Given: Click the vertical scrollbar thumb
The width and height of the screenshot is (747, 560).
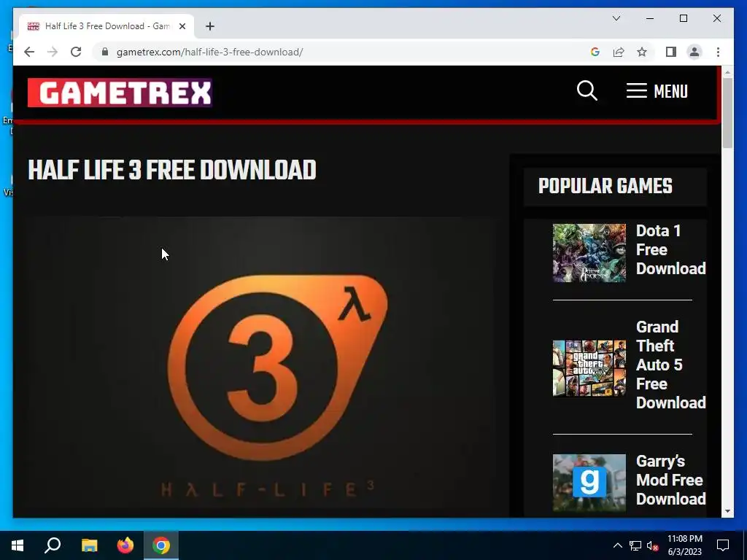Looking at the screenshot, I should (727, 113).
